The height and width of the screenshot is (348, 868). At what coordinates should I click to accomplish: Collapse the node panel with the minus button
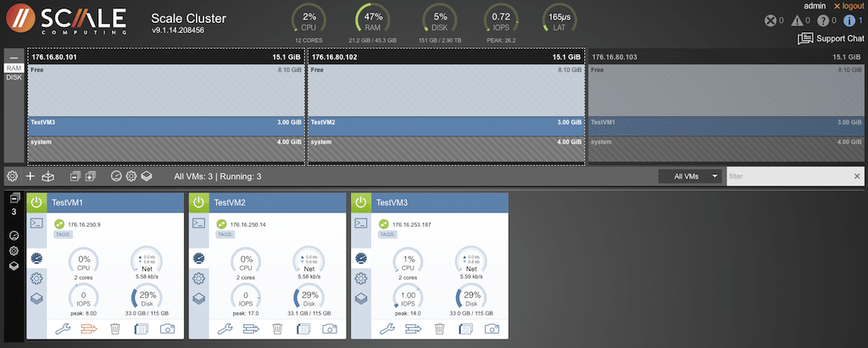[x=14, y=58]
